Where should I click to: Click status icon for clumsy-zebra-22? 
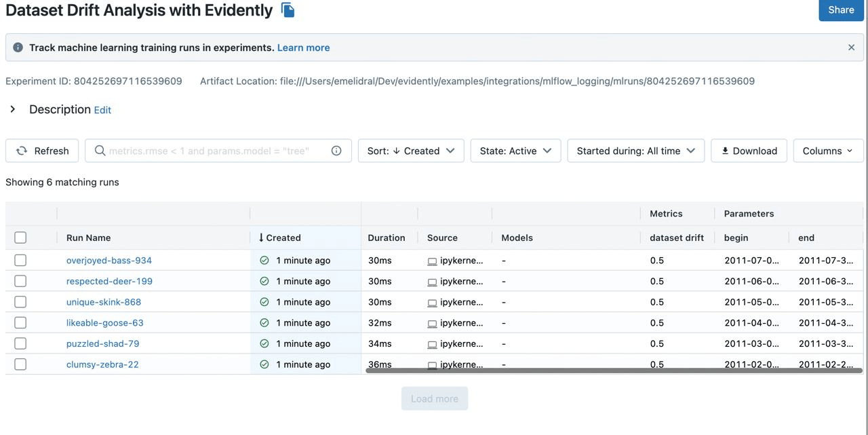click(x=264, y=364)
